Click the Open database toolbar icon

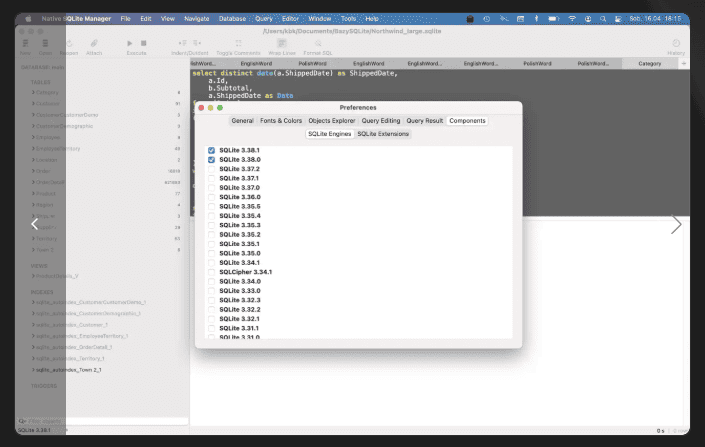coord(45,43)
